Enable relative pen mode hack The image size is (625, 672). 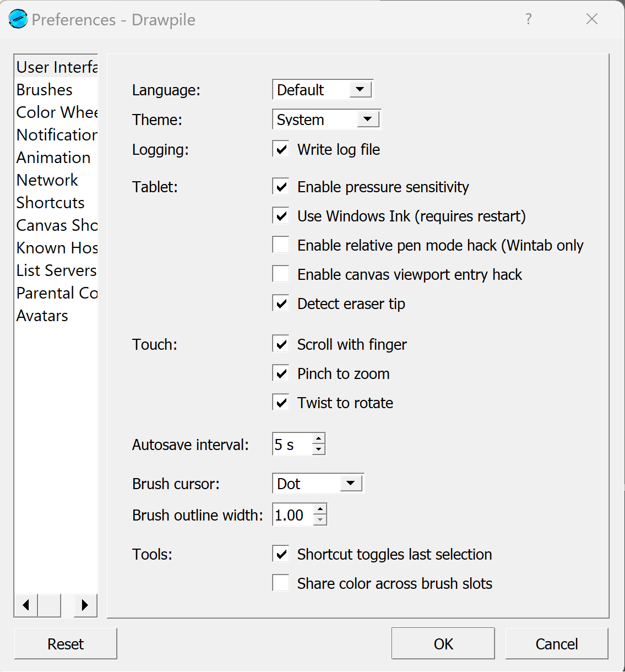280,245
